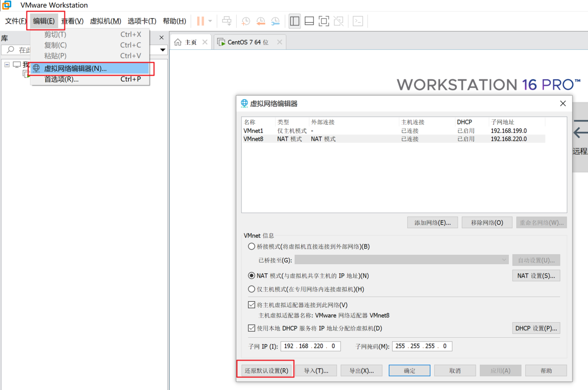Select the VMnet8 row in the network list
The height and width of the screenshot is (390, 588).
(x=394, y=139)
